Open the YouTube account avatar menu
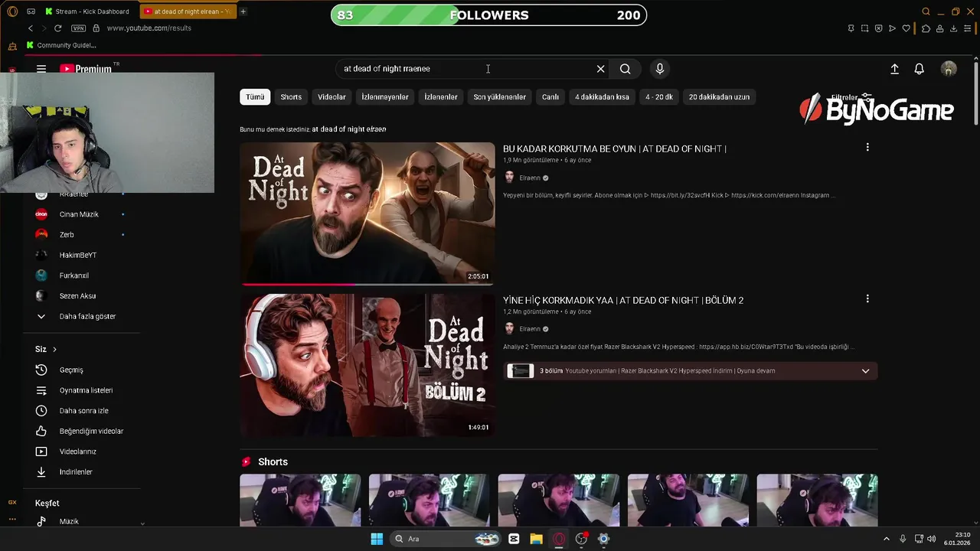Screen dimensions: 980x551 [x=949, y=69]
